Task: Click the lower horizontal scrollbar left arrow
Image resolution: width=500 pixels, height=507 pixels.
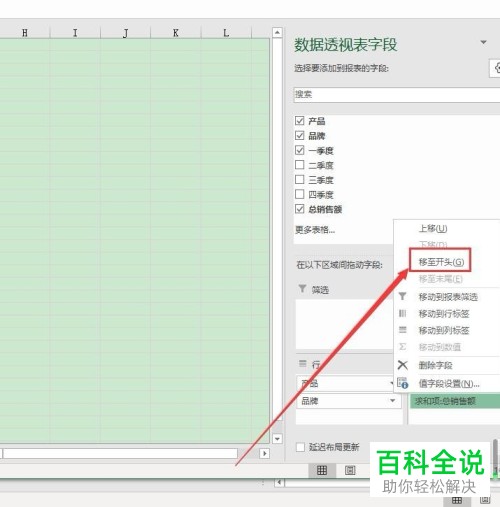Action: click(279, 482)
